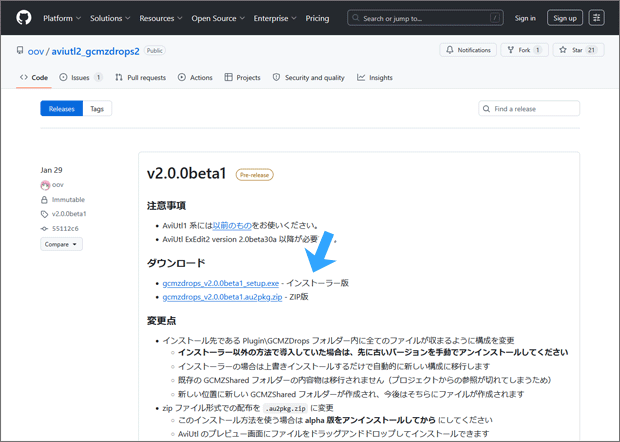Screen dimensions: 620x442
Task: Expand the Platform dropdown menu
Action: 62,18
